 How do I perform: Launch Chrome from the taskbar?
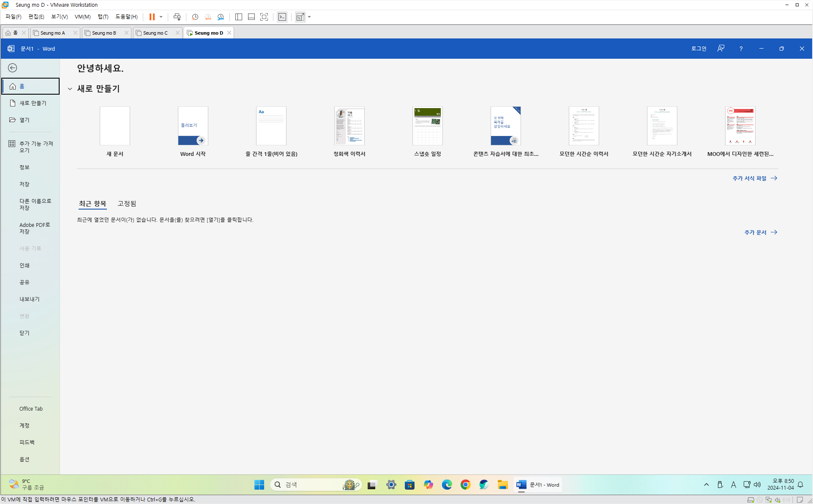465,485
